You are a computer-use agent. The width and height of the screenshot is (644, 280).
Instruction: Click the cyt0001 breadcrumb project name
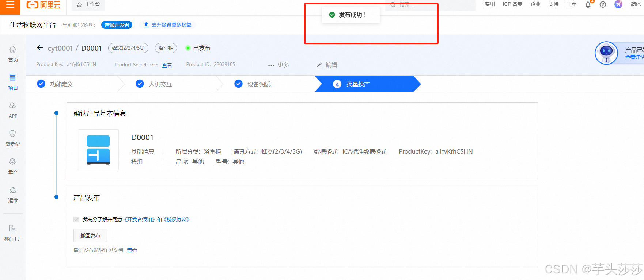tap(60, 48)
